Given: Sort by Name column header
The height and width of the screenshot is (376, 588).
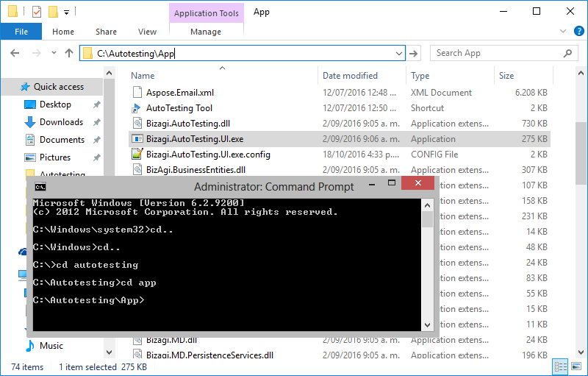Looking at the screenshot, I should tap(223, 76).
